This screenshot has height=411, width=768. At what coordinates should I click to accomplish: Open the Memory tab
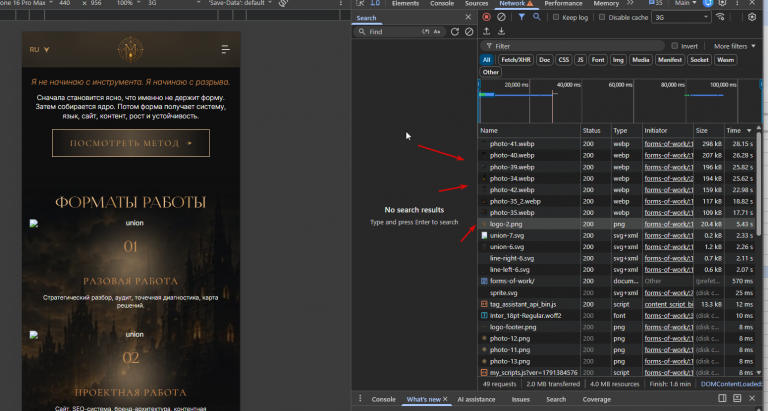pyautogui.click(x=606, y=3)
